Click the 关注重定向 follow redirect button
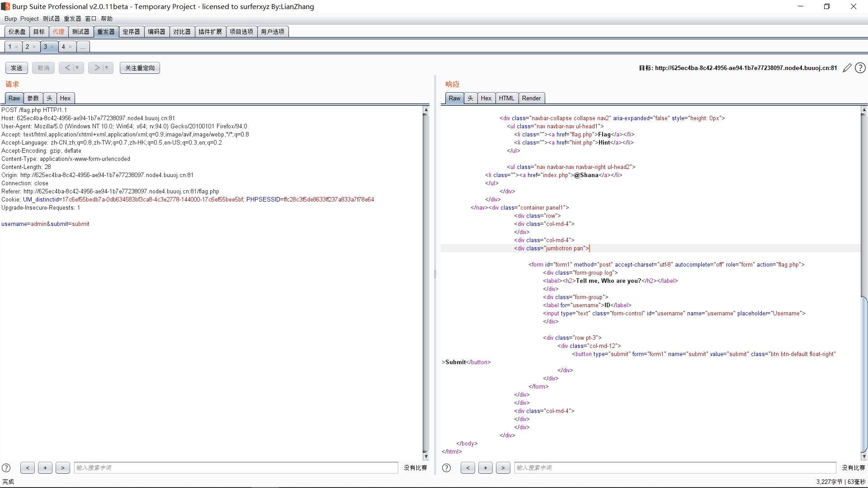Viewport: 868px width, 488px height. pyautogui.click(x=140, y=68)
